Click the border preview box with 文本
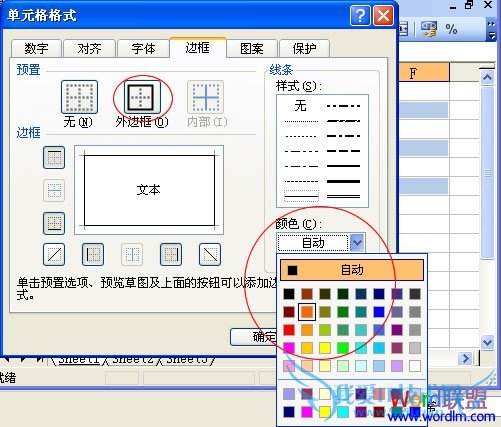 coord(149,190)
